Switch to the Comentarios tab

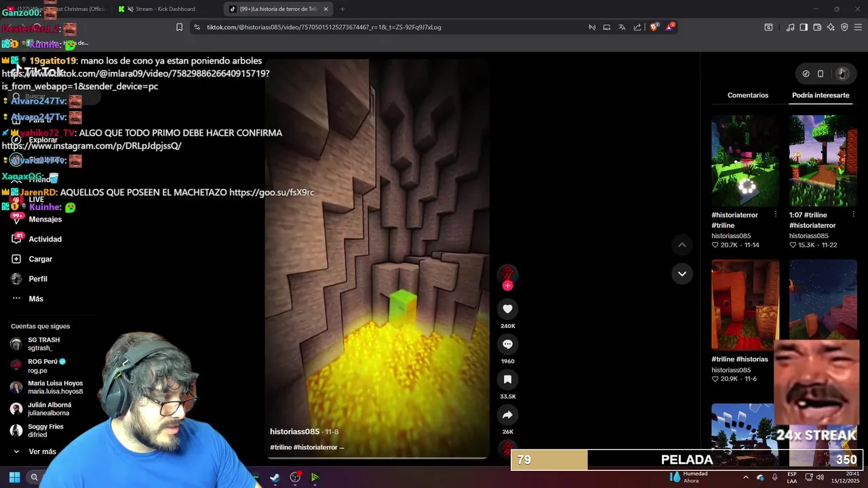(x=748, y=96)
